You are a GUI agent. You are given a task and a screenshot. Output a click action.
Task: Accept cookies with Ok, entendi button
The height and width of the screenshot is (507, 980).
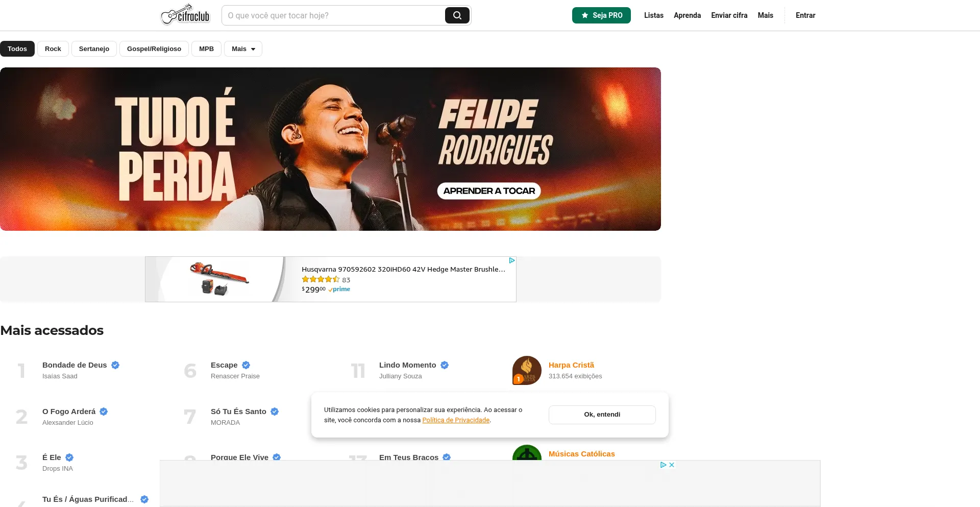[602, 415]
